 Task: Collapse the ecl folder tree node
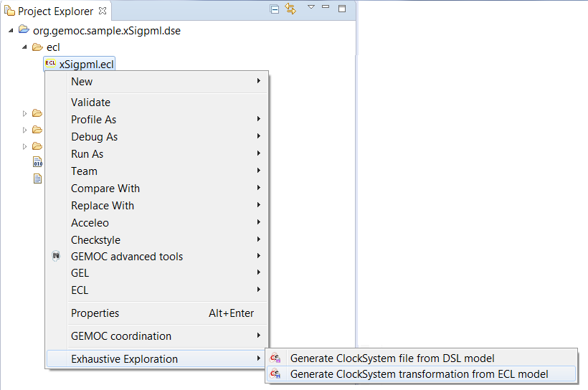pyautogui.click(x=24, y=47)
